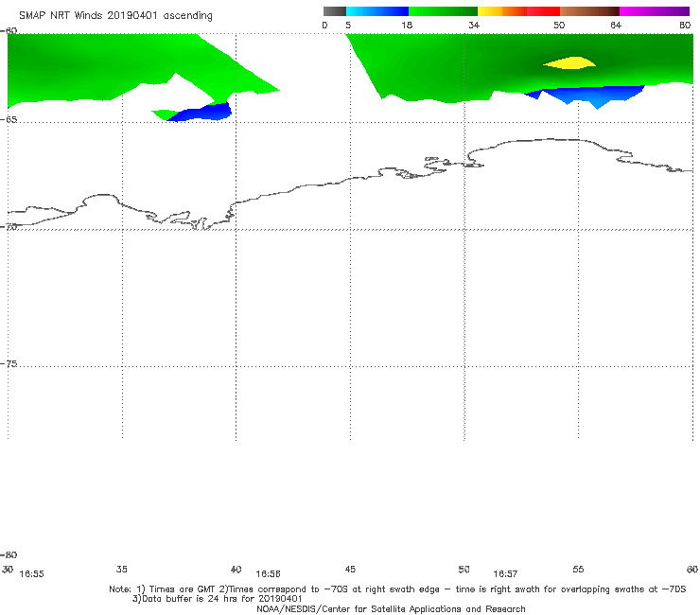Click the latitude label '-80'

9,554
